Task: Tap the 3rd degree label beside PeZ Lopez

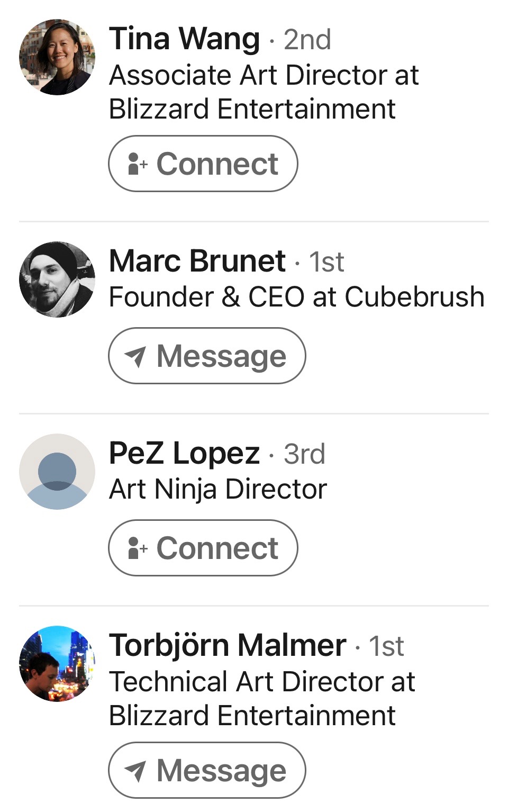Action: (x=304, y=454)
